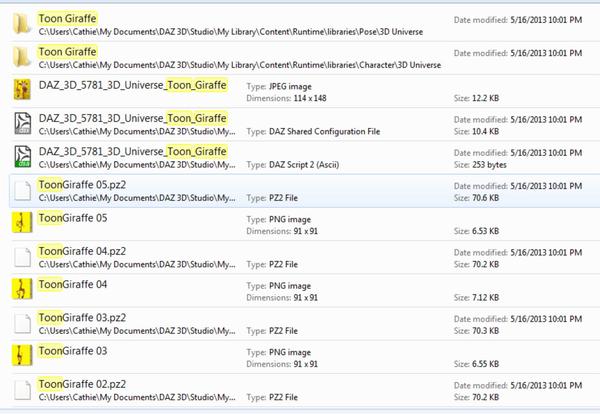Click the 'Size: 70.3 KB' value
This screenshot has height=414, width=600.
[476, 331]
